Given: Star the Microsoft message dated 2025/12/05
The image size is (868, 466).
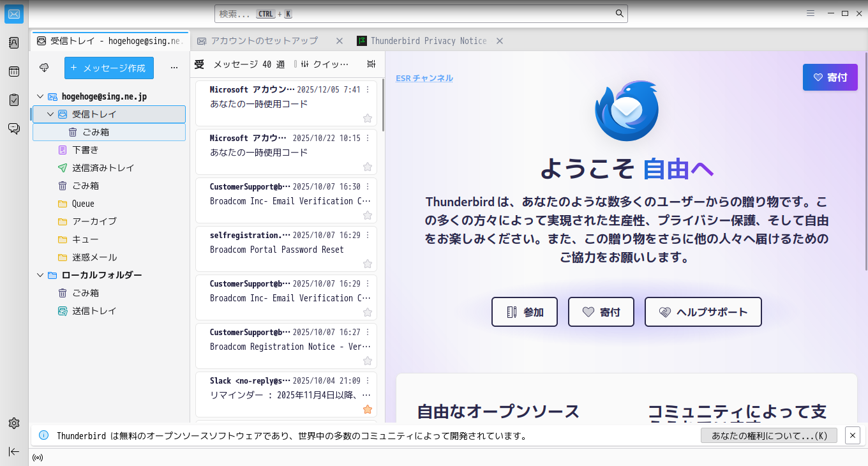Looking at the screenshot, I should (368, 118).
